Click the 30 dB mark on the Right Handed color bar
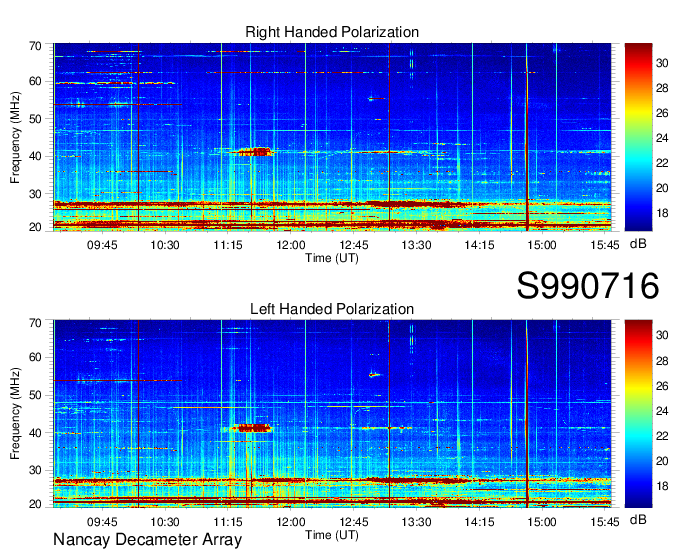The image size is (680, 552). (x=662, y=63)
